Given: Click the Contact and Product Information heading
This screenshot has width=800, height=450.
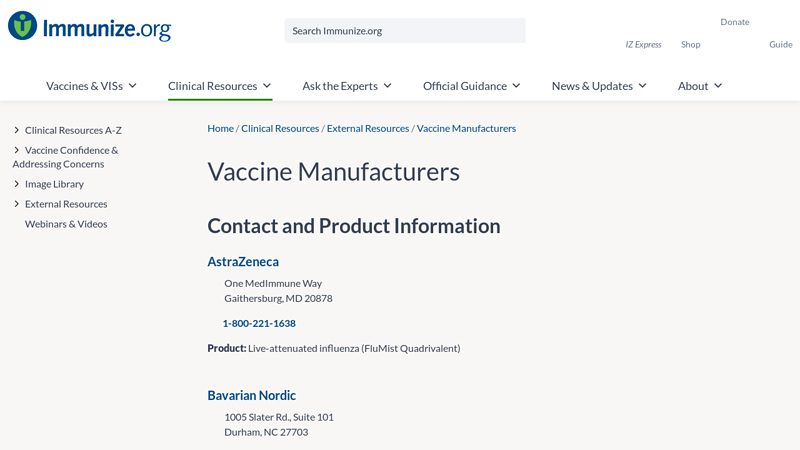Looking at the screenshot, I should tap(354, 226).
